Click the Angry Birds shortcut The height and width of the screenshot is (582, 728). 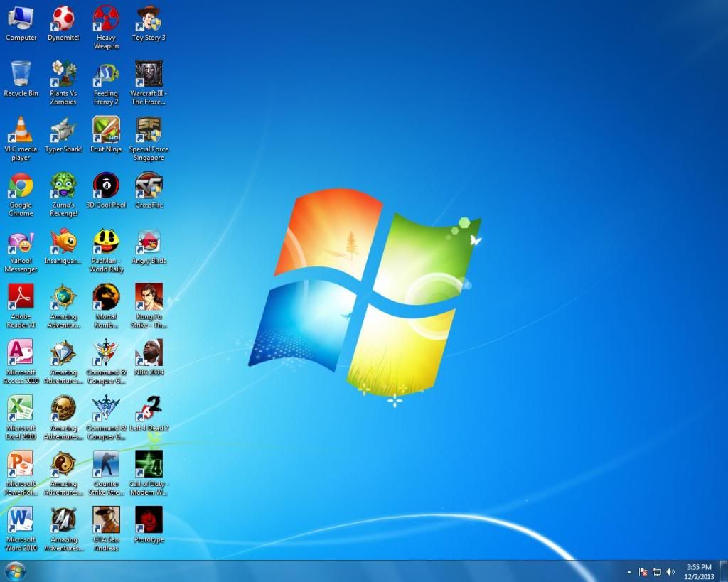149,242
